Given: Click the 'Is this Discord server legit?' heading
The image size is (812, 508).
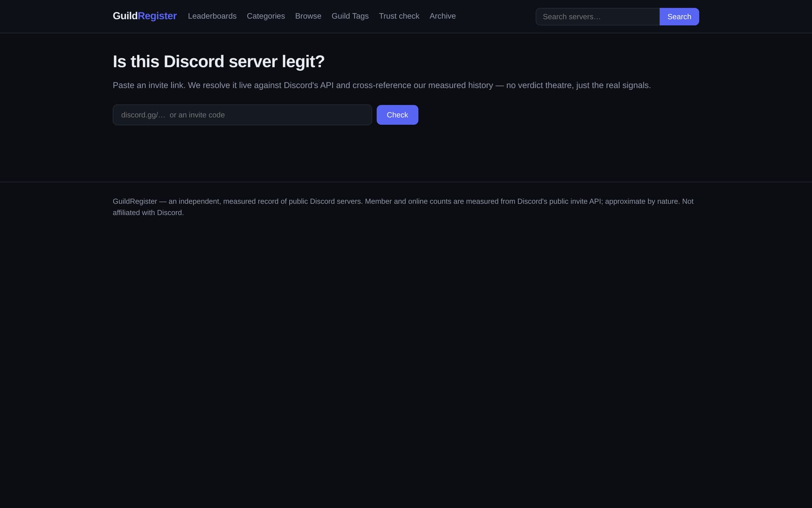Looking at the screenshot, I should coord(219,62).
